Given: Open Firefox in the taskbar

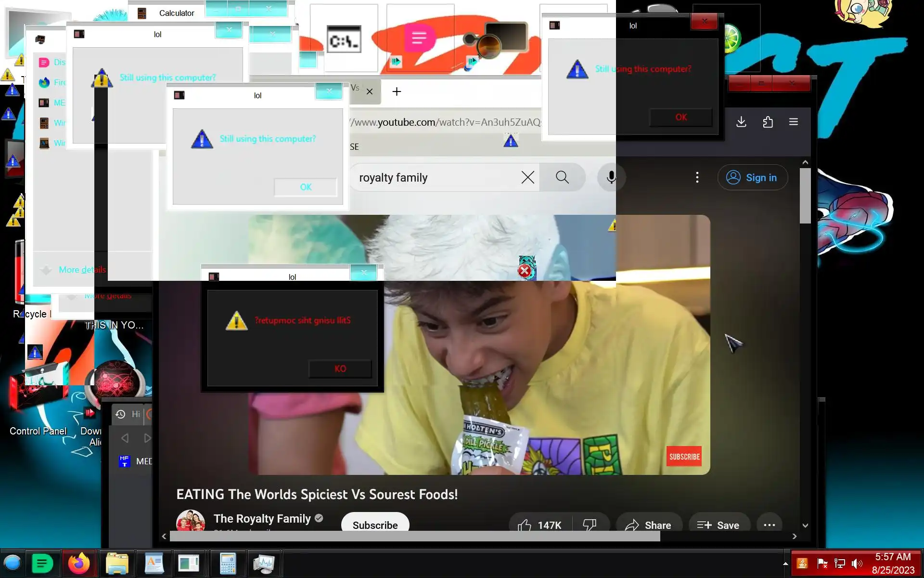Looking at the screenshot, I should [79, 563].
